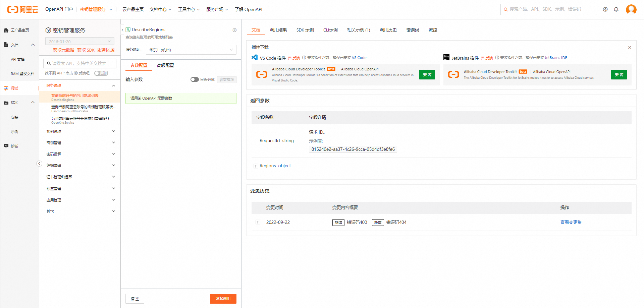Open the 流控 tab
This screenshot has height=308, width=644.
click(433, 30)
